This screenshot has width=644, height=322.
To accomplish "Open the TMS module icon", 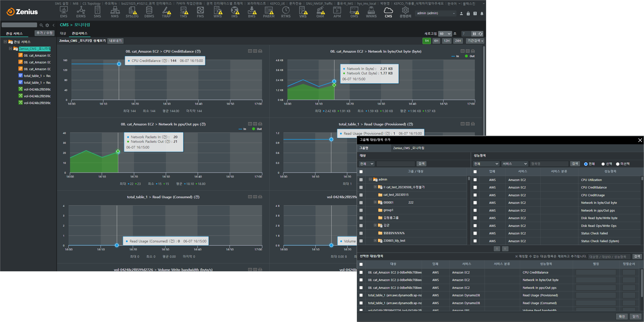I will [x=184, y=12].
